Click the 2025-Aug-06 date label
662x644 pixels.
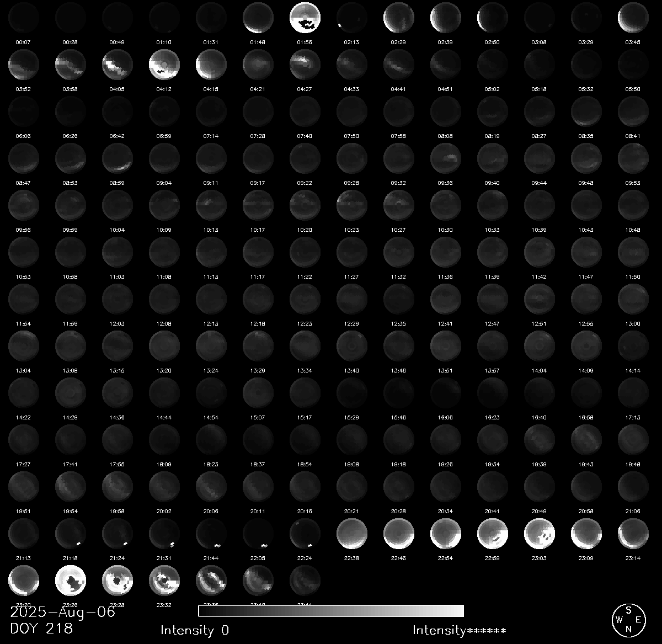[63, 611]
